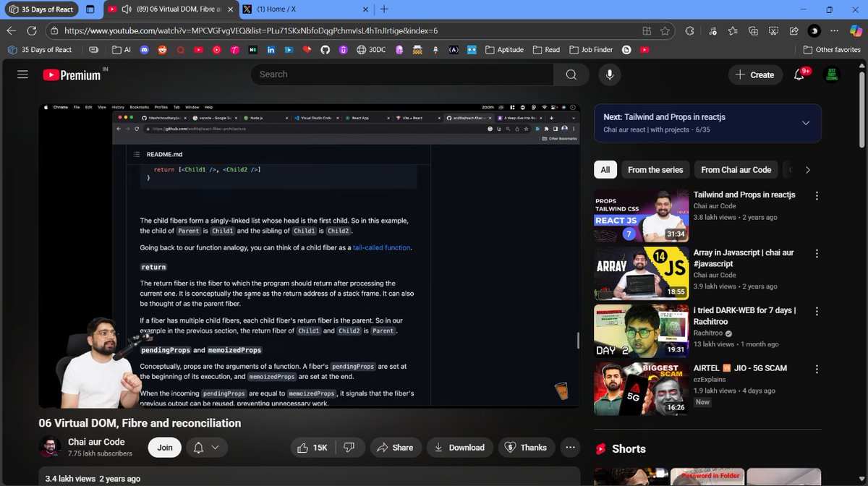
Task: Open the Other favorites folder
Action: (x=833, y=50)
